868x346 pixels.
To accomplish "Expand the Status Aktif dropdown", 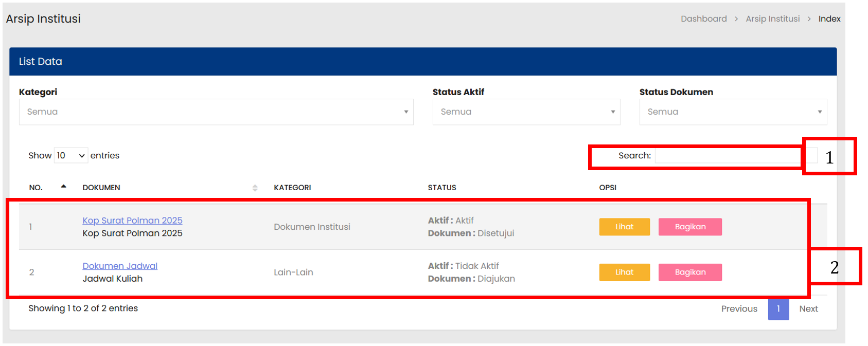I will click(x=526, y=112).
